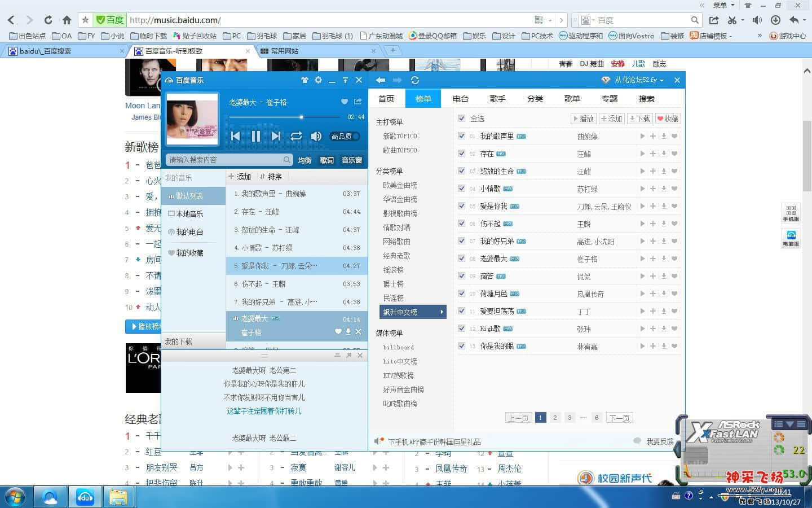Open the 均衡 equalizer button
This screenshot has width=812, height=508.
(305, 160)
